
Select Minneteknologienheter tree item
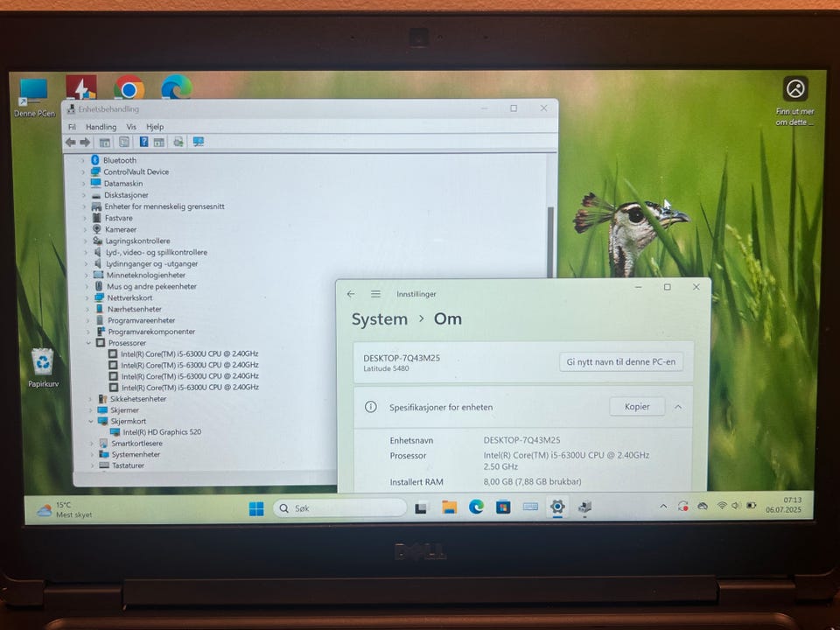point(146,276)
